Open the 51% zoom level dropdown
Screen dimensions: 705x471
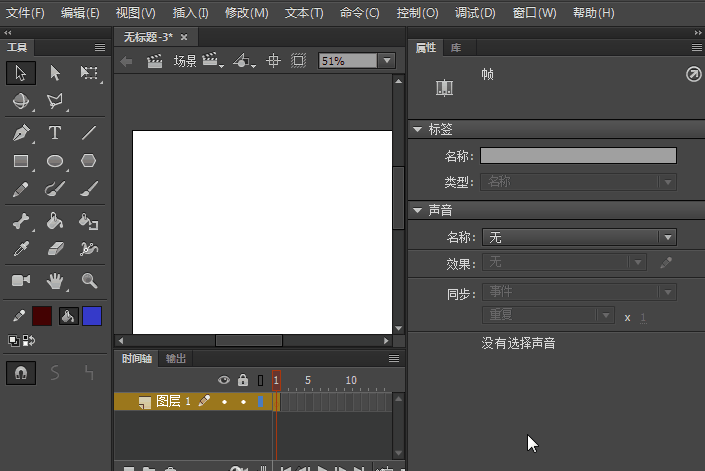(x=387, y=61)
